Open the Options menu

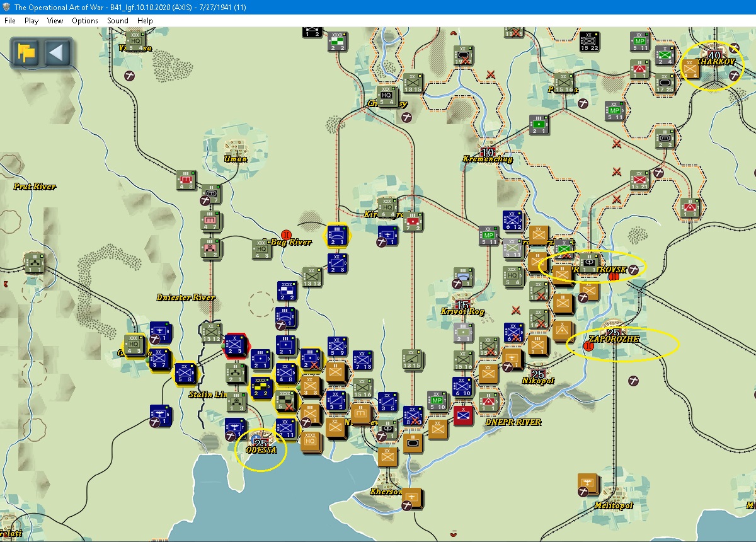point(85,21)
